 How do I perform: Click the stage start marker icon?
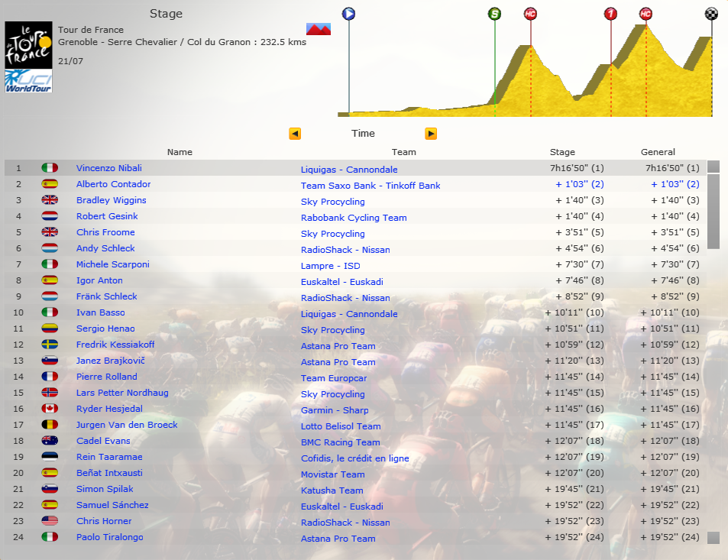tap(349, 14)
